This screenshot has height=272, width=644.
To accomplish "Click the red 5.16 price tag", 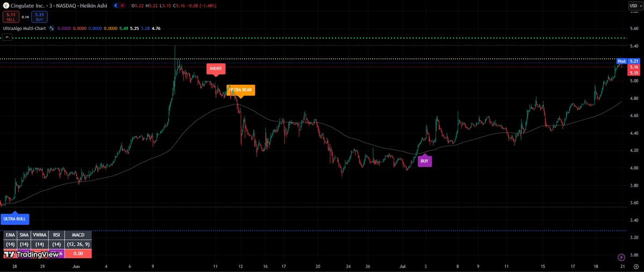I will 634,67.
